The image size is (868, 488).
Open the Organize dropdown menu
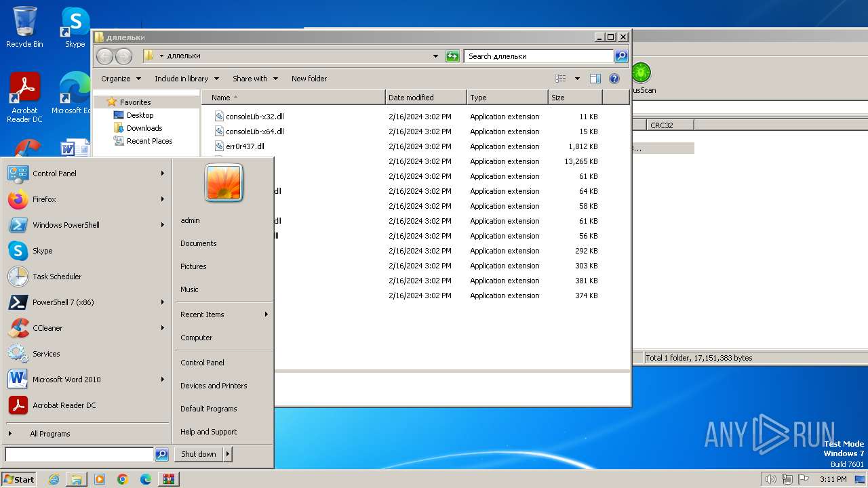point(121,79)
